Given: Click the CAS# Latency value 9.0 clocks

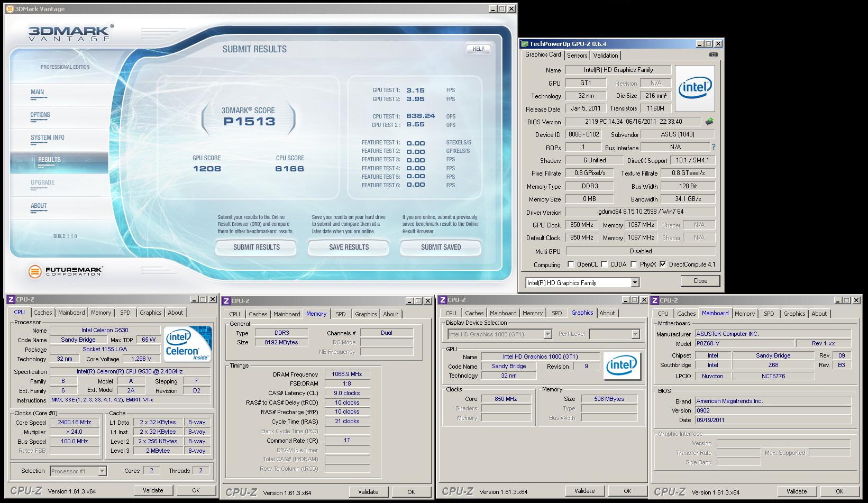Looking at the screenshot, I should coord(347,393).
